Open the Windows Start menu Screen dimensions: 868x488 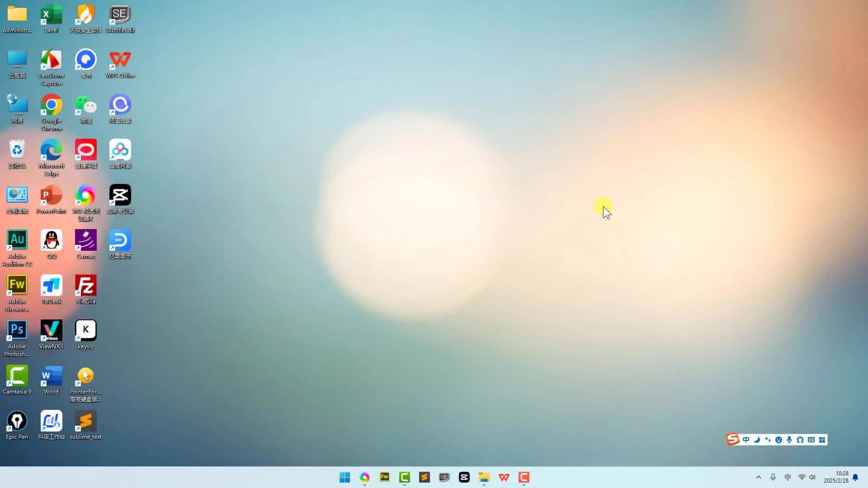coord(344,477)
